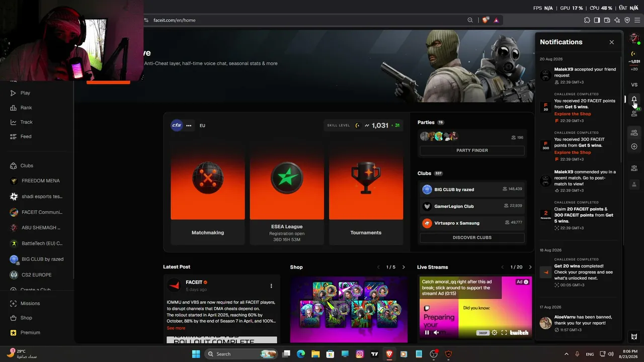Open Brave Shields lion icon
Screen dimensions: 644x362
(x=485, y=20)
